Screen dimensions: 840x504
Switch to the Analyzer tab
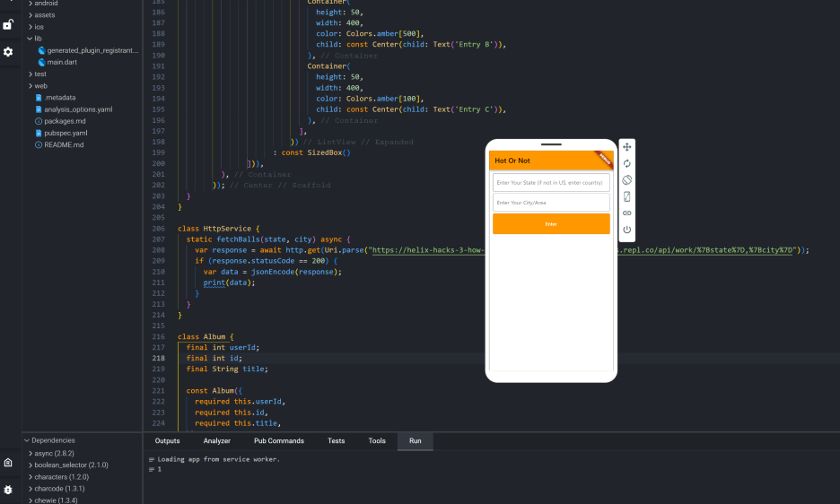[x=217, y=441]
